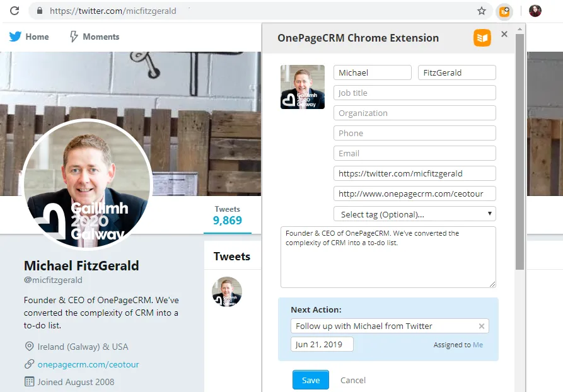Click the @micfitzgerald handle
This screenshot has height=392, width=563.
pos(53,280)
